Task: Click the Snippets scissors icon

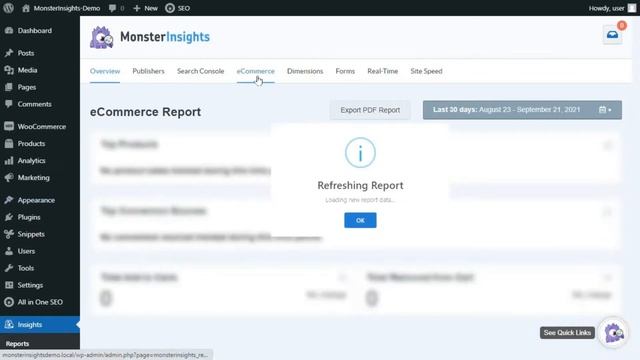Action: coord(9,234)
